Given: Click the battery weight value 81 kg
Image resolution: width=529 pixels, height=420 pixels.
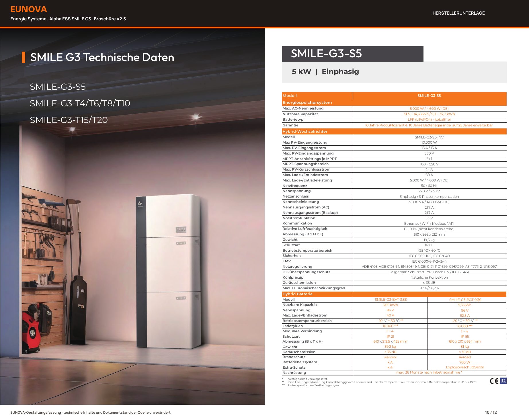Looking at the screenshot, I should tap(464, 347).
